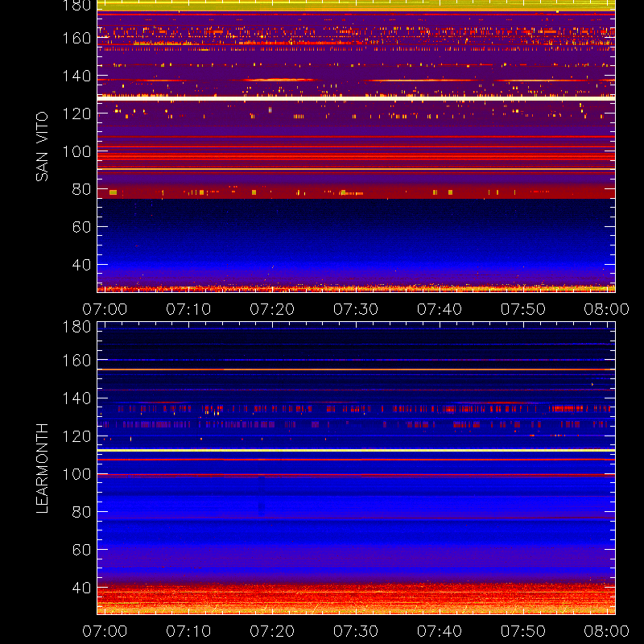This screenshot has width=644, height=644.
Task: Click the bright white band in San Vito spectrogram
Action: point(356,98)
